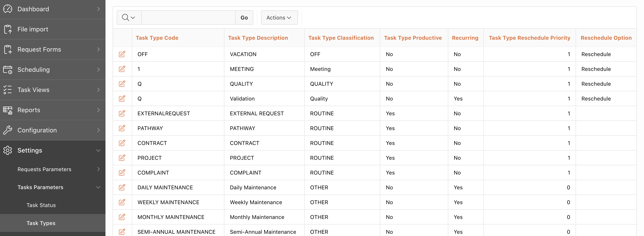Open the Reports menu item
The height and width of the screenshot is (236, 644).
tap(53, 110)
